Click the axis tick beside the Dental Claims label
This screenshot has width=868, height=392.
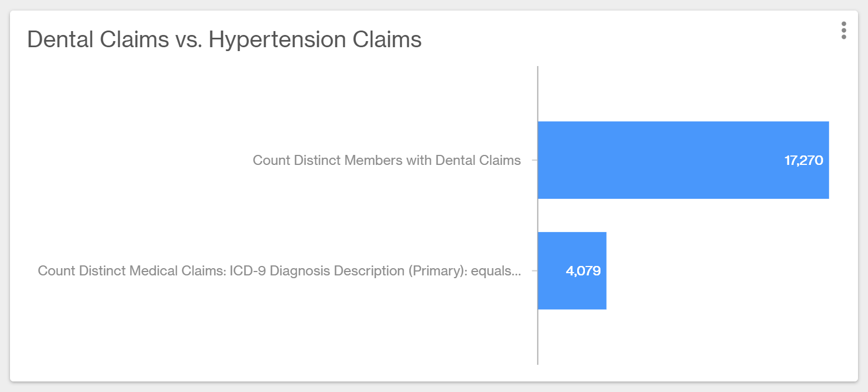tap(534, 160)
